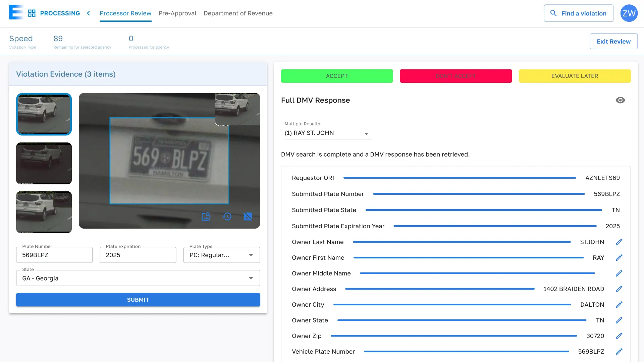Click the restore history clock icon
This screenshot has width=644, height=362.
click(x=227, y=217)
